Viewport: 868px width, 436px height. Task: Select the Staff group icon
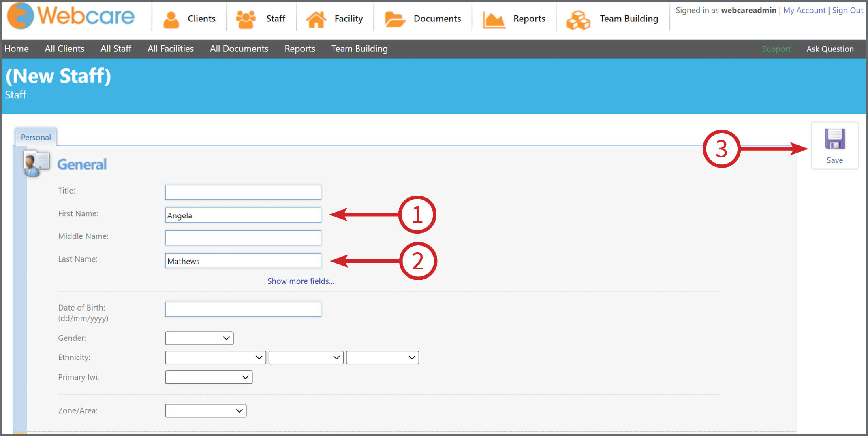(245, 18)
